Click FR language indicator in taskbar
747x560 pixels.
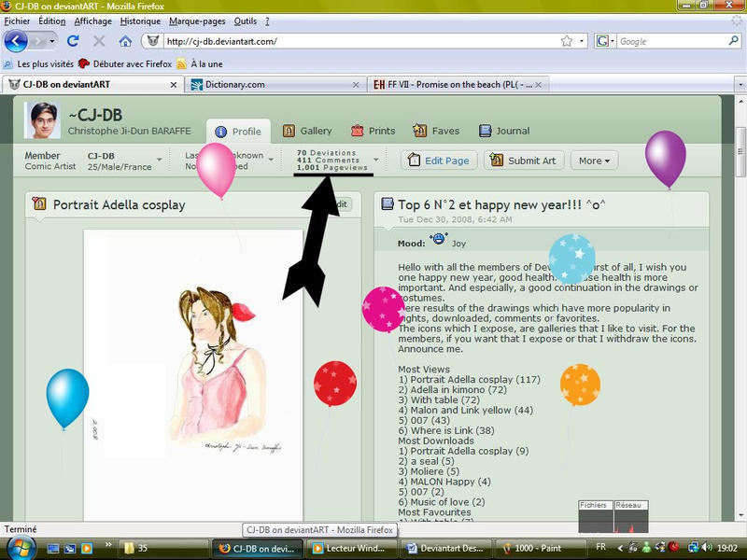[601, 547]
